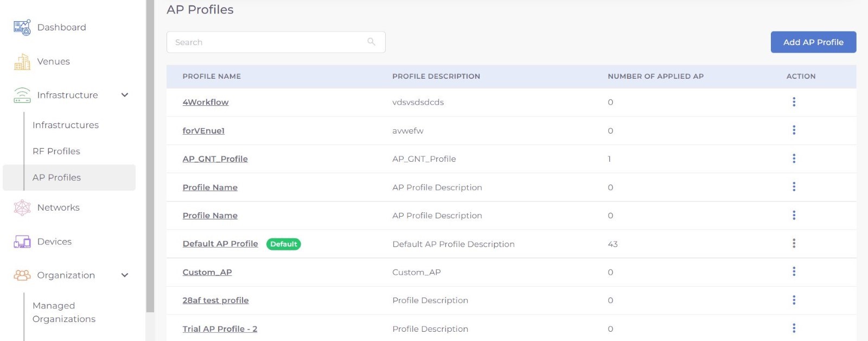This screenshot has width=868, height=341.
Task: Collapse the Infrastructure menu chevron
Action: 125,95
